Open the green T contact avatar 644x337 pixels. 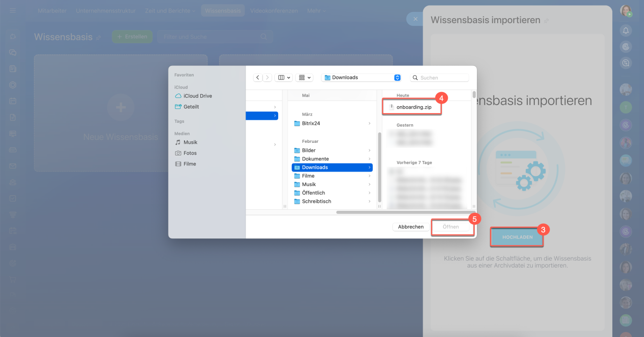point(626,107)
